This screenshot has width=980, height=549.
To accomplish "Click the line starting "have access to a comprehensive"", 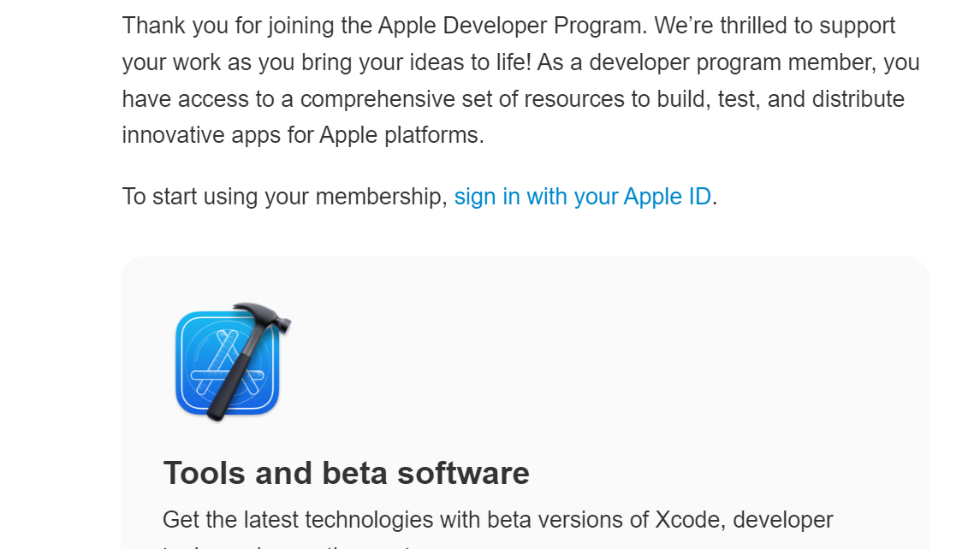I will [514, 99].
